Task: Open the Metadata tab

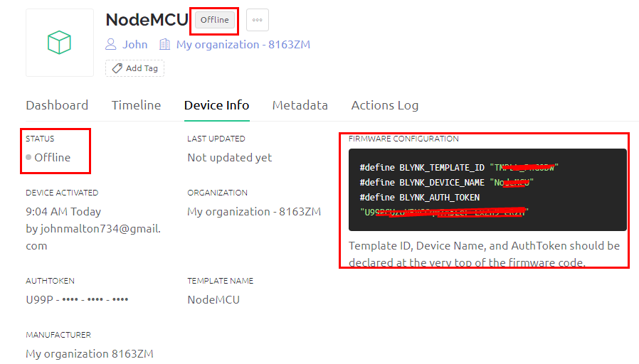Action: [300, 105]
